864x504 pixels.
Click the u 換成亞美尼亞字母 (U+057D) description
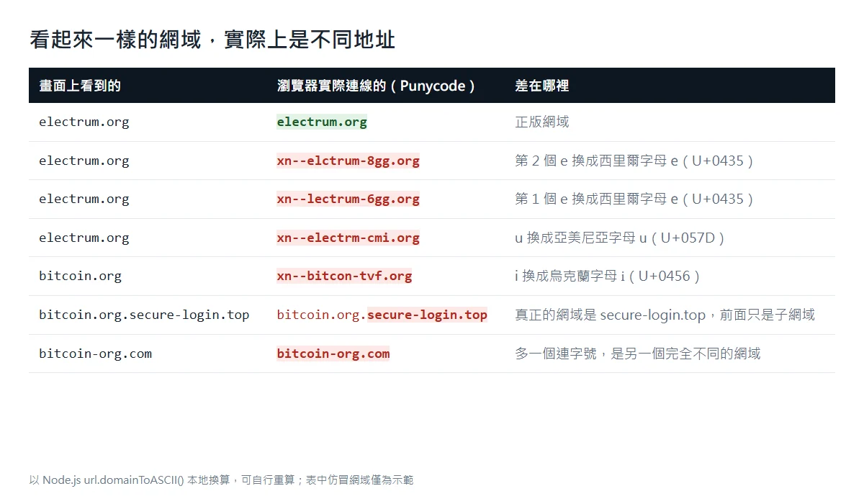[620, 238]
